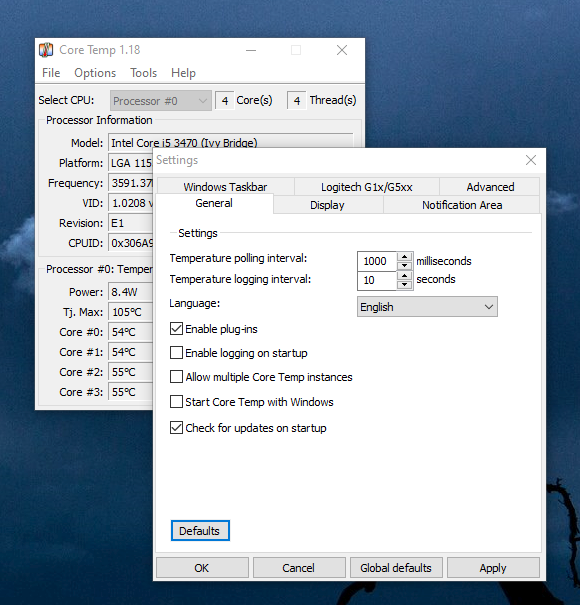Image resolution: width=580 pixels, height=605 pixels.
Task: Increase temperature polling interval with up arrow
Action: point(404,257)
